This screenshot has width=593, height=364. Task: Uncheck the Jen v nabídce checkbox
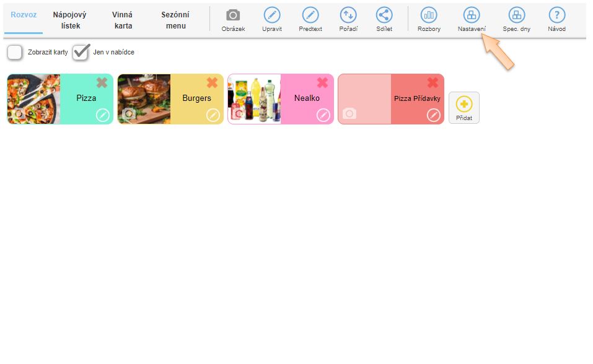[81, 53]
